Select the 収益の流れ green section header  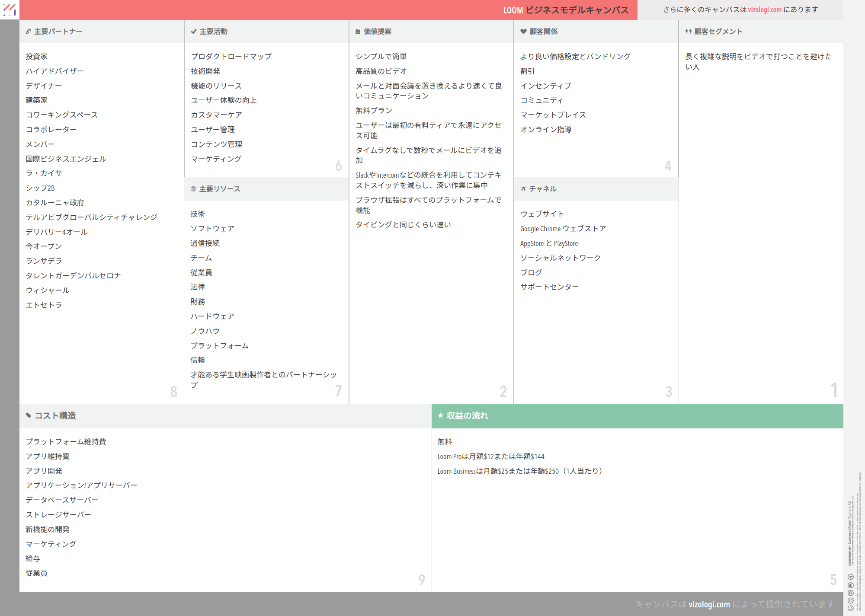(x=467, y=415)
